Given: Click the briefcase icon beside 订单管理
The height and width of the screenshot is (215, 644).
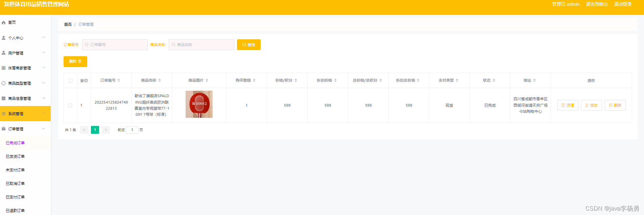Looking at the screenshot, I should 4,129.
